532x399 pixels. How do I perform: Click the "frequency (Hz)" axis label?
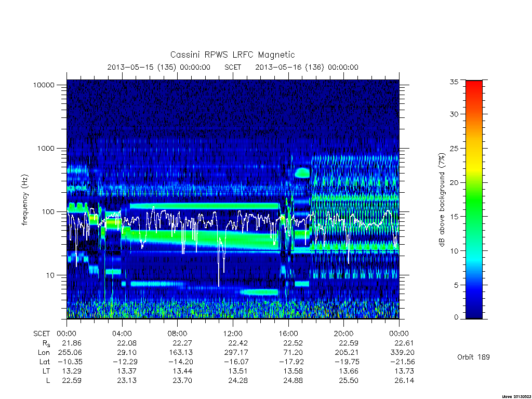coord(24,200)
